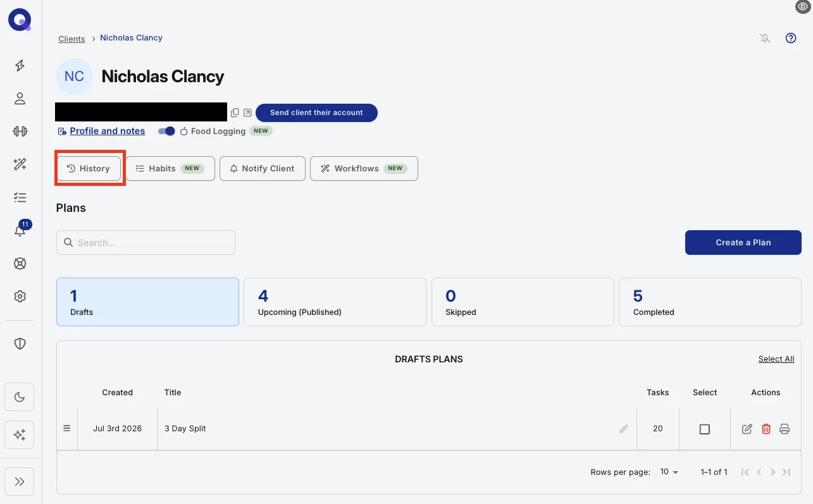The height and width of the screenshot is (504, 813).
Task: Open the Habits button
Action: coord(170,168)
